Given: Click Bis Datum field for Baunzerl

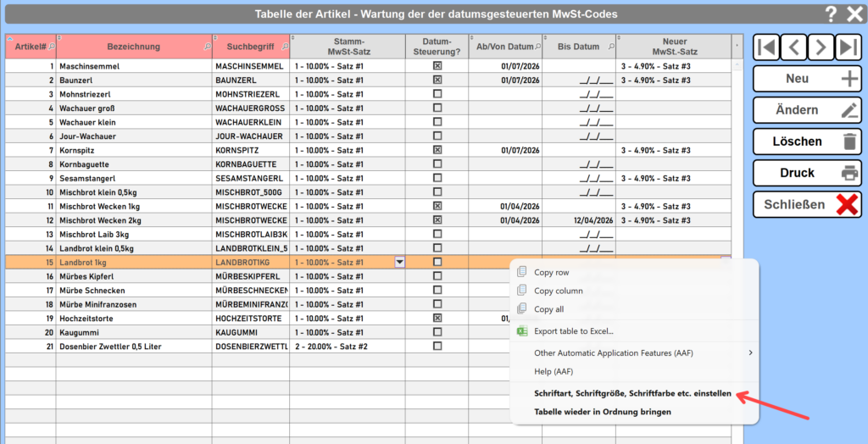Looking at the screenshot, I should point(579,80).
